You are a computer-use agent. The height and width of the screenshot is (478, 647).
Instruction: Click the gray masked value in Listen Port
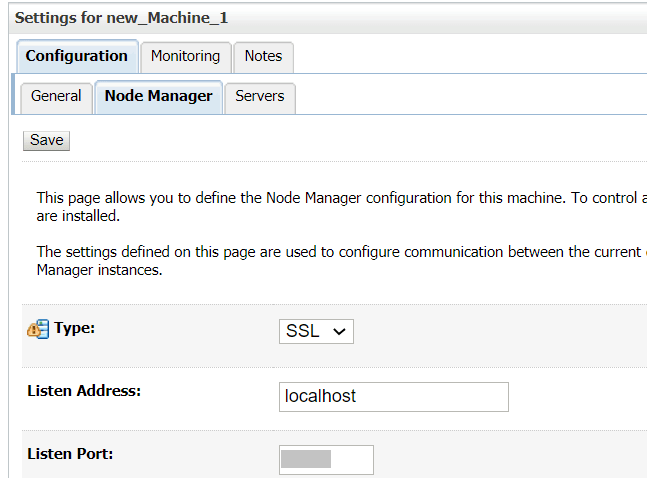[x=306, y=460]
